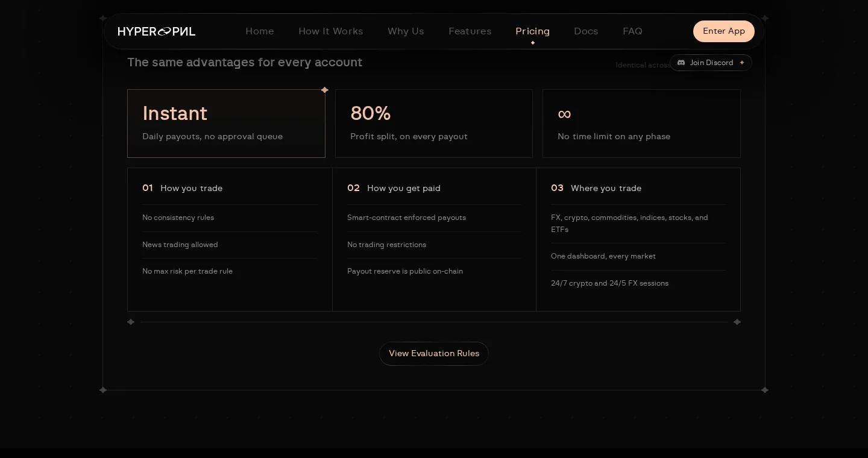Click the Join Discord button

pos(711,63)
